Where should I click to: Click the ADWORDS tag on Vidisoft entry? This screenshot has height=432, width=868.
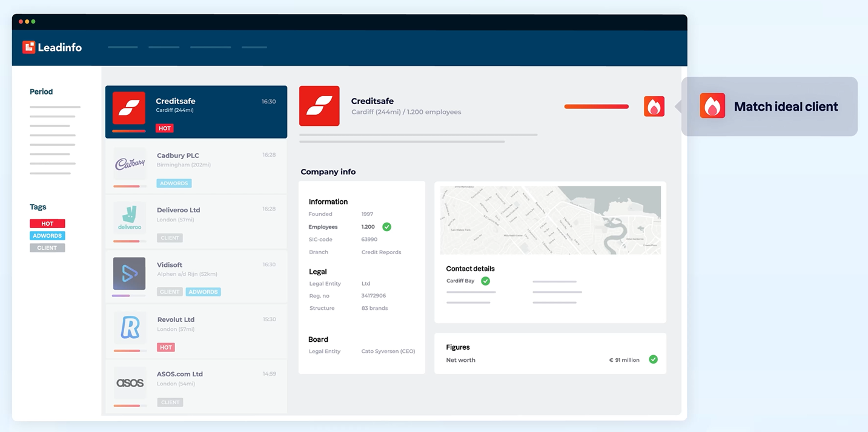click(203, 292)
